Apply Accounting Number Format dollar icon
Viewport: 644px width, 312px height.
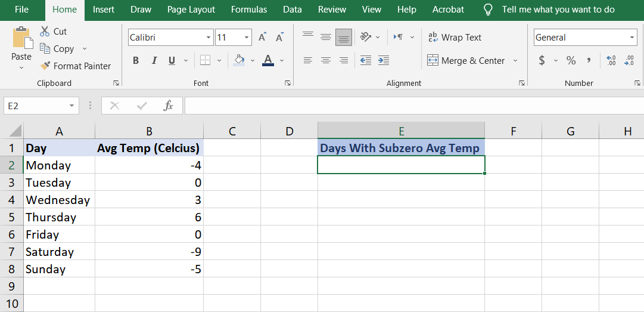point(542,60)
